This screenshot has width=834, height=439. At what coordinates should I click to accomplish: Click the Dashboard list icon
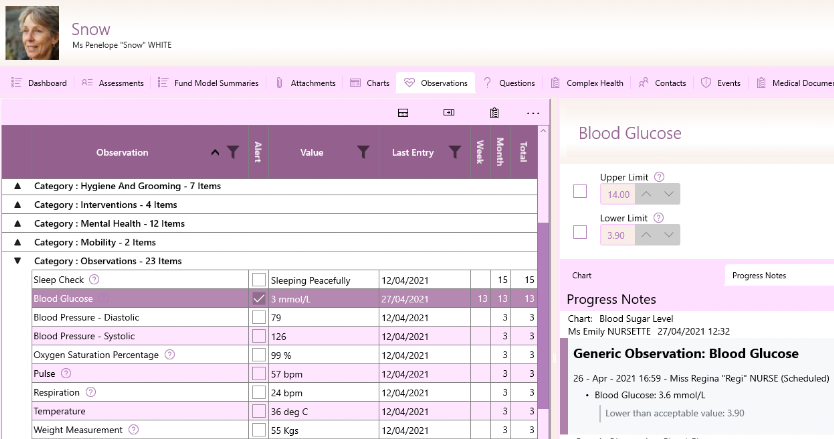pos(16,82)
